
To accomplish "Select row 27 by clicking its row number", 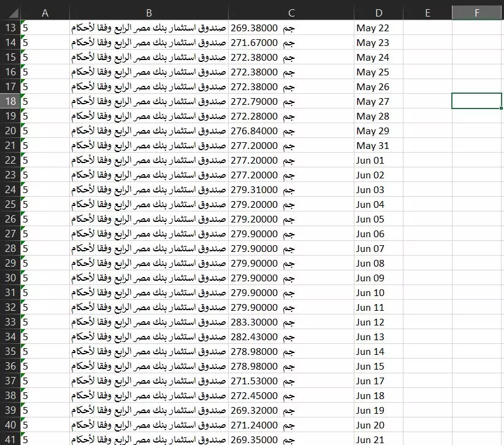I will (11, 234).
